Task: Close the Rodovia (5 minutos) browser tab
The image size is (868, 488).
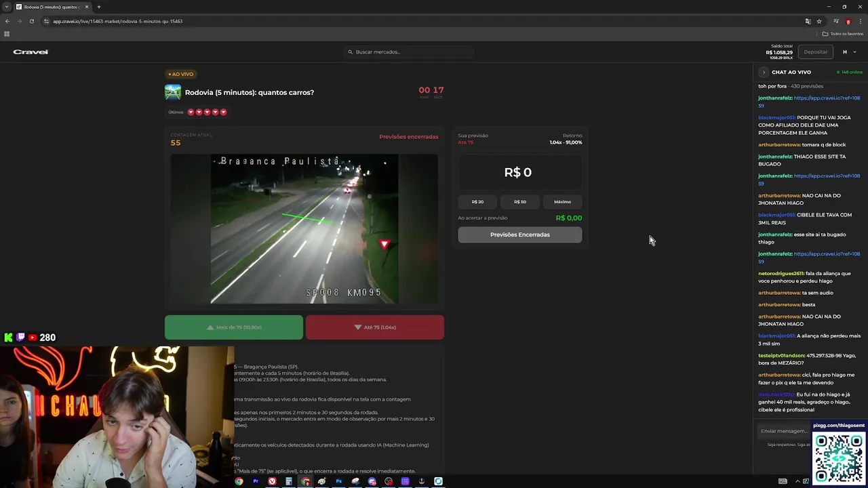Action: (x=87, y=7)
